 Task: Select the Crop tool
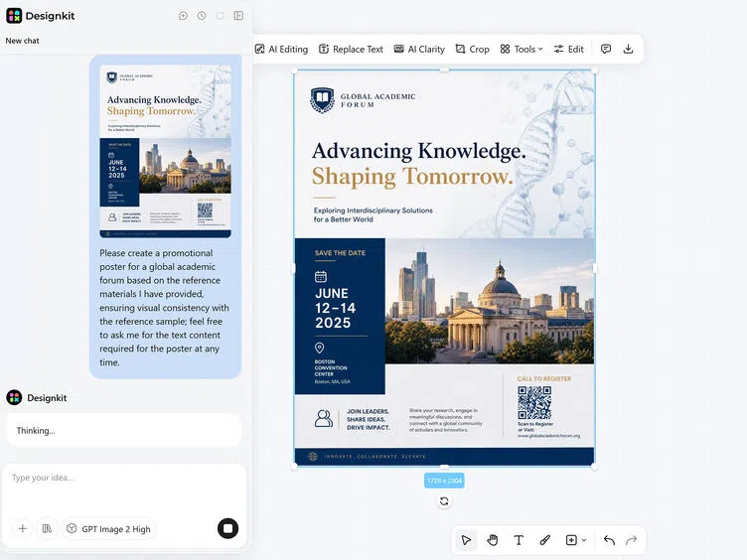coord(472,49)
